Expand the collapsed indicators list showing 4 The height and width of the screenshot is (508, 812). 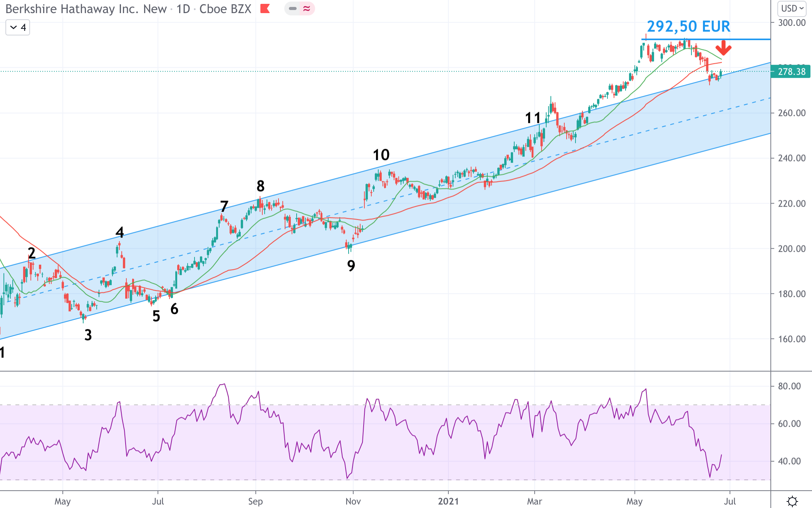click(x=18, y=27)
